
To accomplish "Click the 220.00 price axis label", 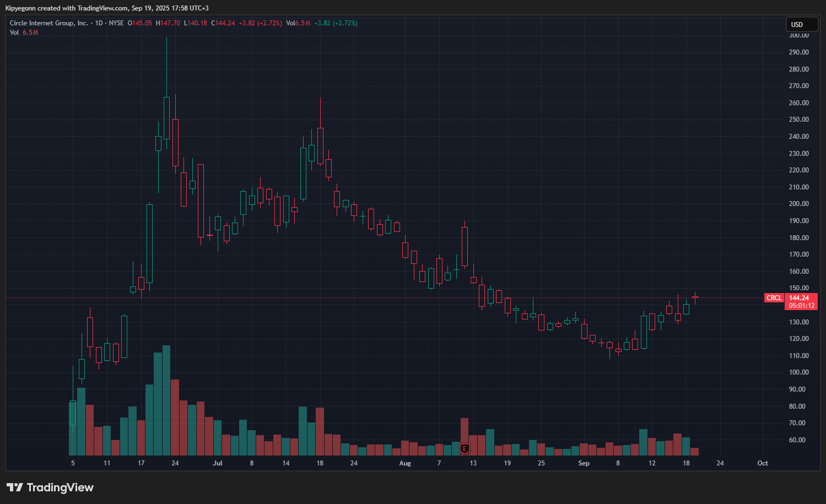I will [x=799, y=170].
